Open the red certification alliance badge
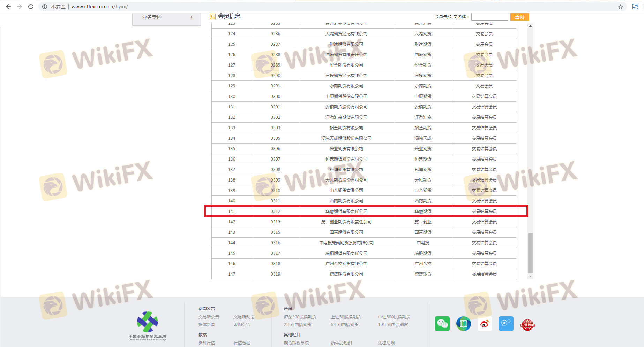 click(527, 325)
